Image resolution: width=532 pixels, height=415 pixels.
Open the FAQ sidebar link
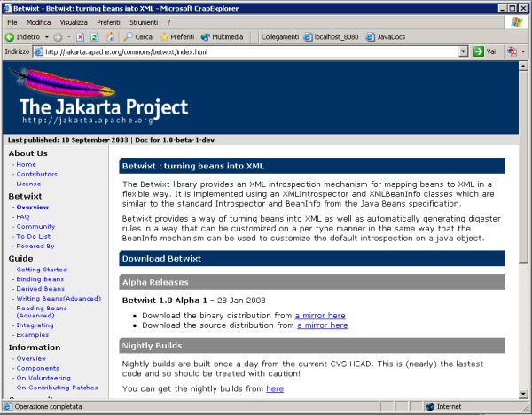[23, 217]
